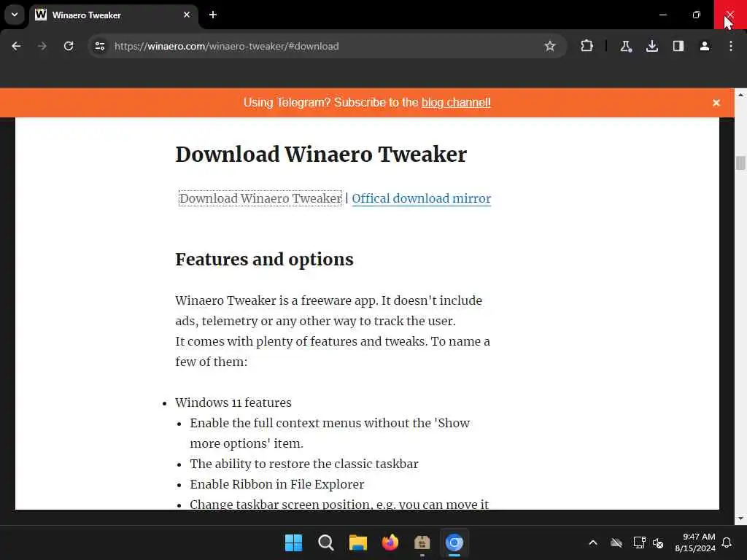Image resolution: width=747 pixels, height=560 pixels.
Task: Open the network status tray icon
Action: click(x=639, y=542)
